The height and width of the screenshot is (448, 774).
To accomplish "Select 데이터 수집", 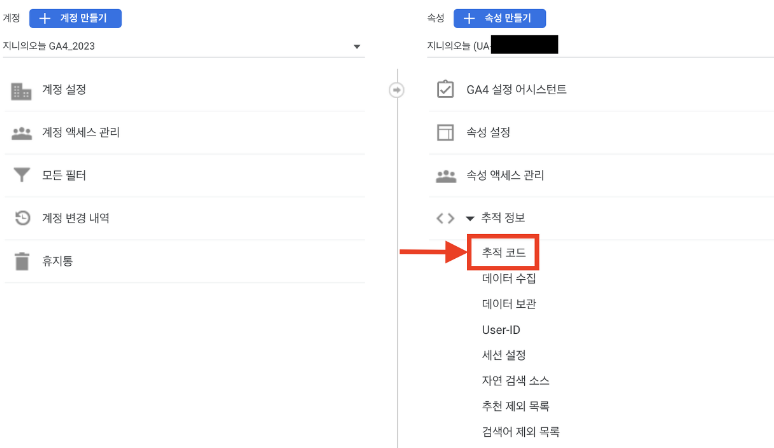I will tap(509, 278).
